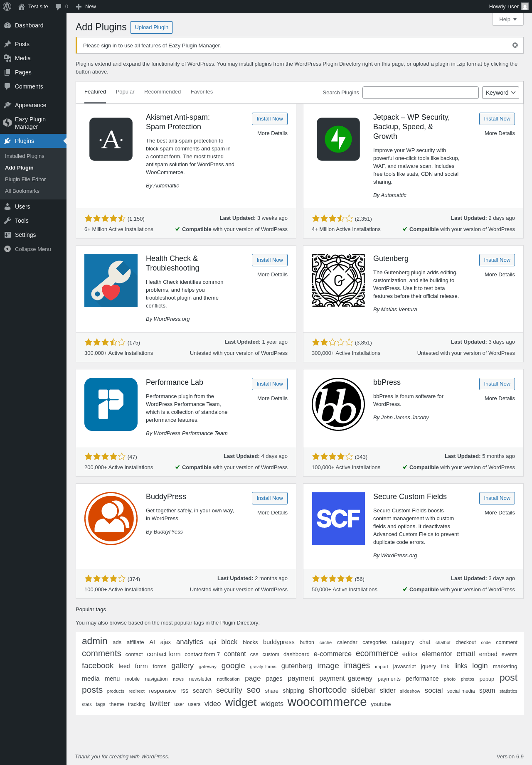Open the Matias Ventura author link
The height and width of the screenshot is (765, 532).
tap(399, 310)
